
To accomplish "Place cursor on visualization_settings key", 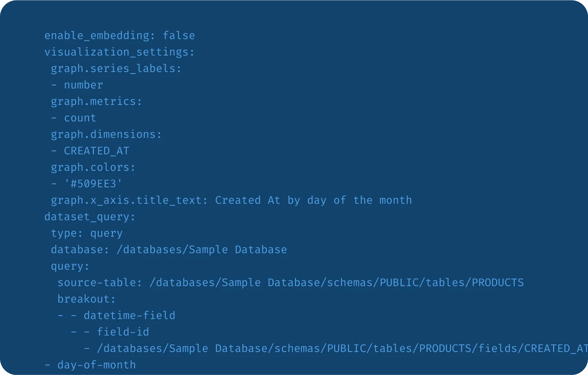I will click(x=119, y=52).
